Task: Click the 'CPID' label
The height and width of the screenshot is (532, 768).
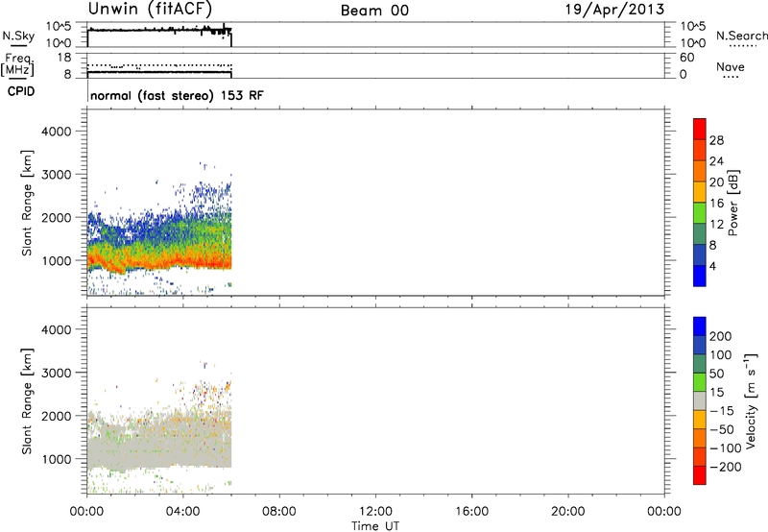Action: tap(21, 91)
